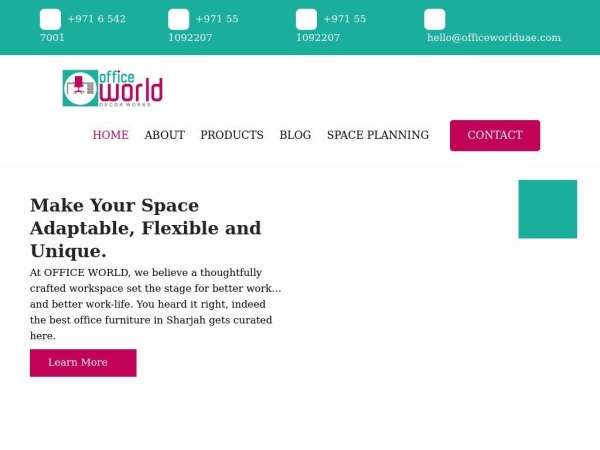Click the Learn More button

[x=83, y=363]
